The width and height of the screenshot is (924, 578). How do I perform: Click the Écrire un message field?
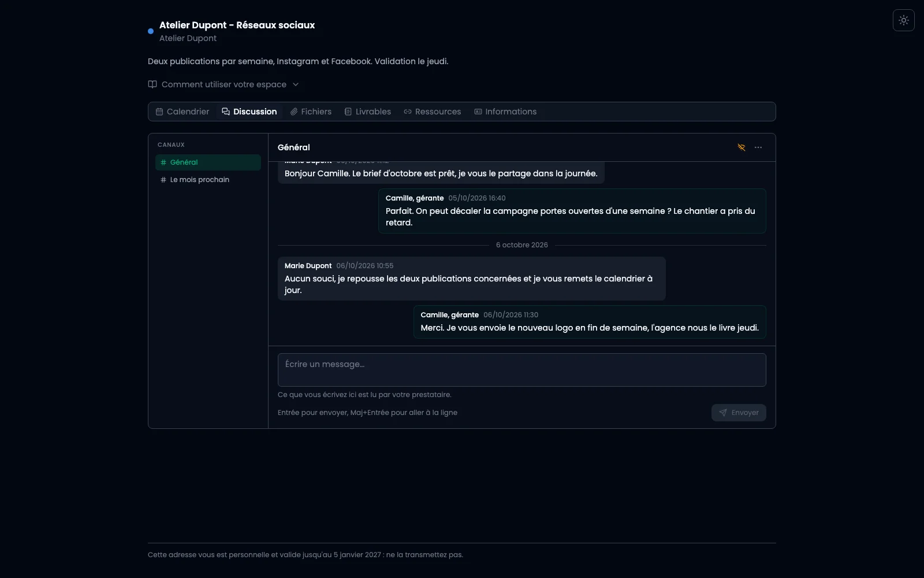coord(521,370)
